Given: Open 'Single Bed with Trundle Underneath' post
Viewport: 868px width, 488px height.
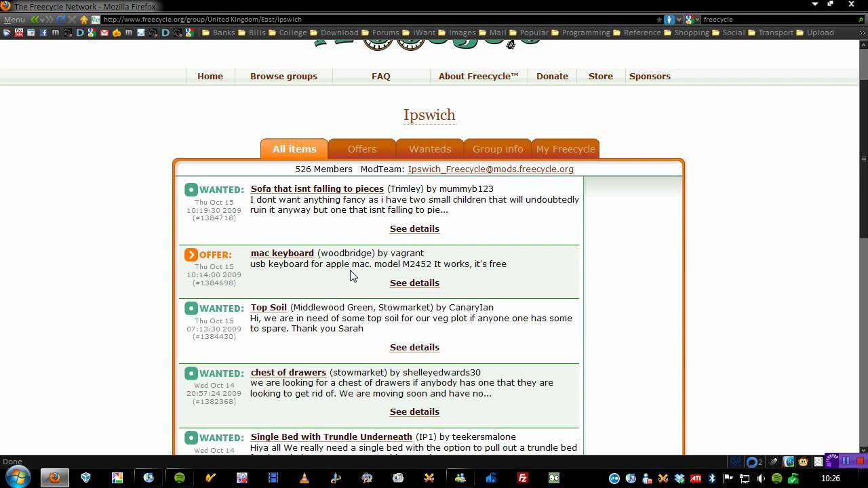Looking at the screenshot, I should [x=332, y=436].
